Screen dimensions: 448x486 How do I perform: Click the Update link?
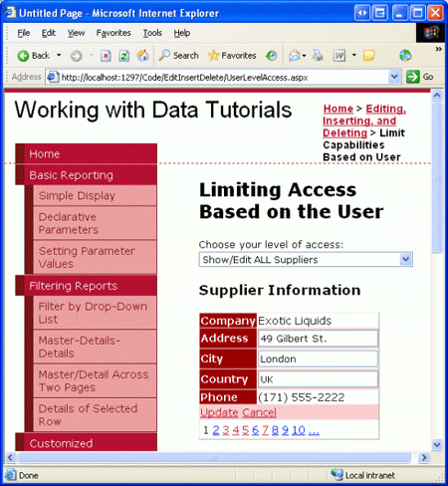click(219, 412)
